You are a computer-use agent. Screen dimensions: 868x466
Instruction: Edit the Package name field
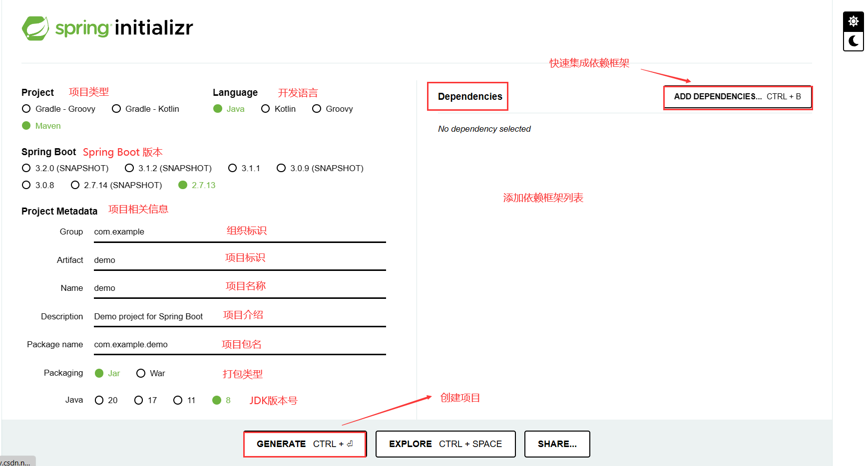coord(240,345)
